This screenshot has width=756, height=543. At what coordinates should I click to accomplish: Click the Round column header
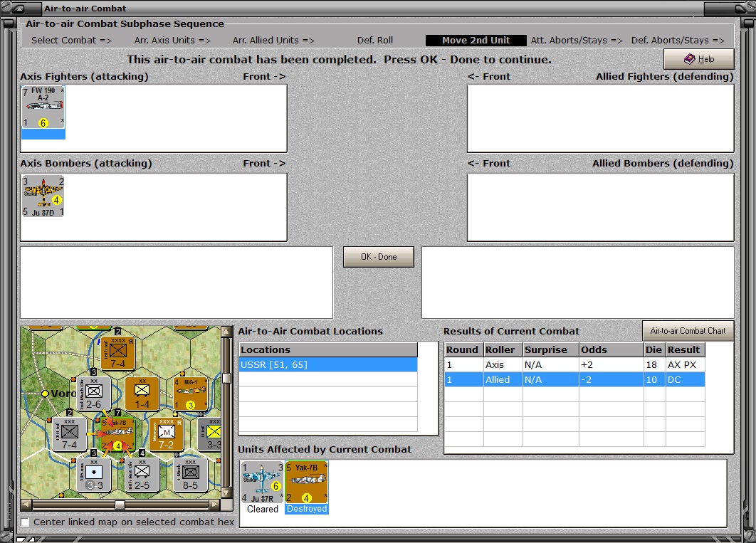pyautogui.click(x=464, y=350)
